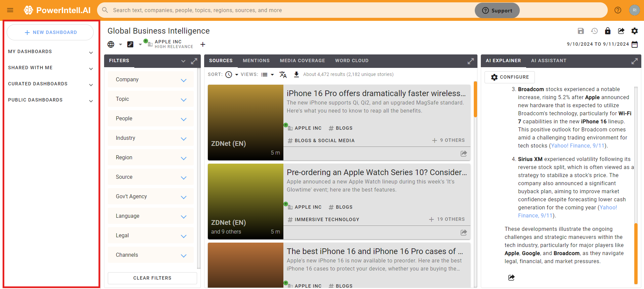
Task: Open the sort order dropdown arrow
Action: point(237,75)
